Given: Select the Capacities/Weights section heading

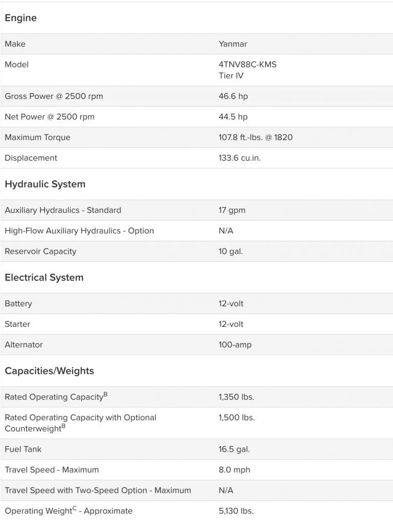Looking at the screenshot, I should 49,371.
